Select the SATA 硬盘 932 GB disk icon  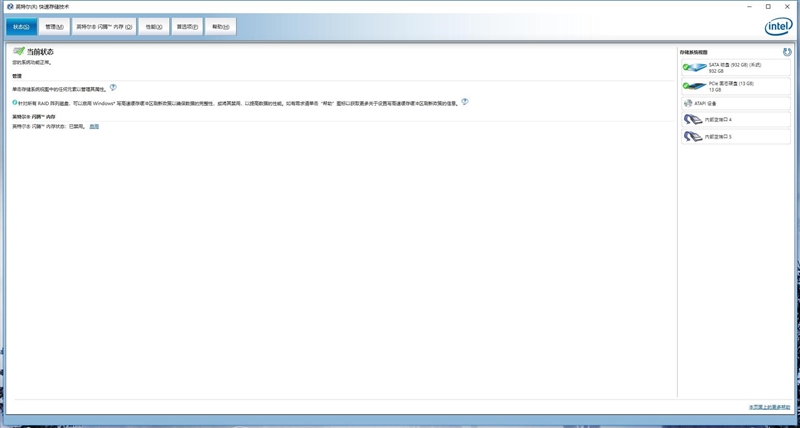(693, 67)
